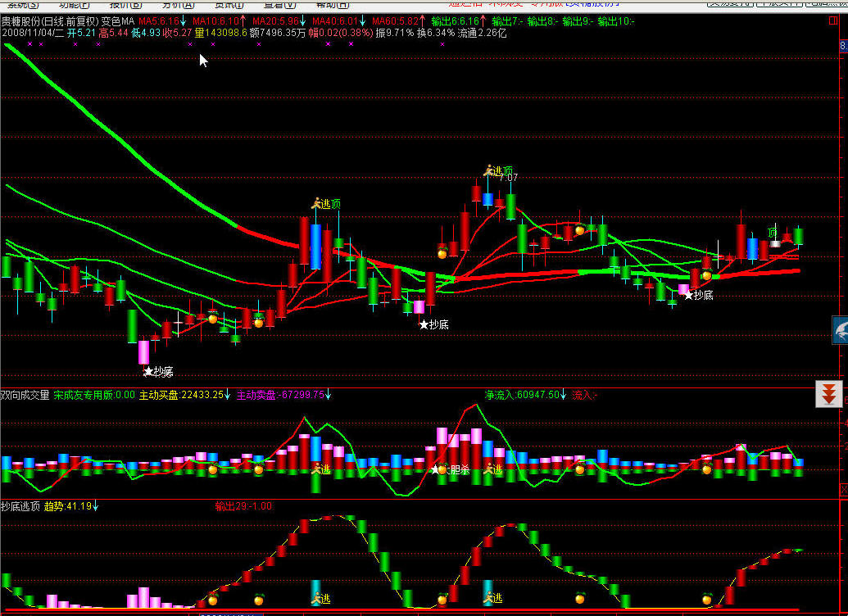
Task: Click the 7.07 high price label
Action: tap(508, 178)
